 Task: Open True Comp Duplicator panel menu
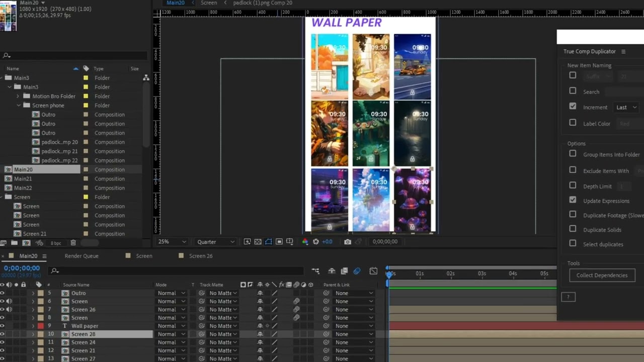tap(623, 51)
